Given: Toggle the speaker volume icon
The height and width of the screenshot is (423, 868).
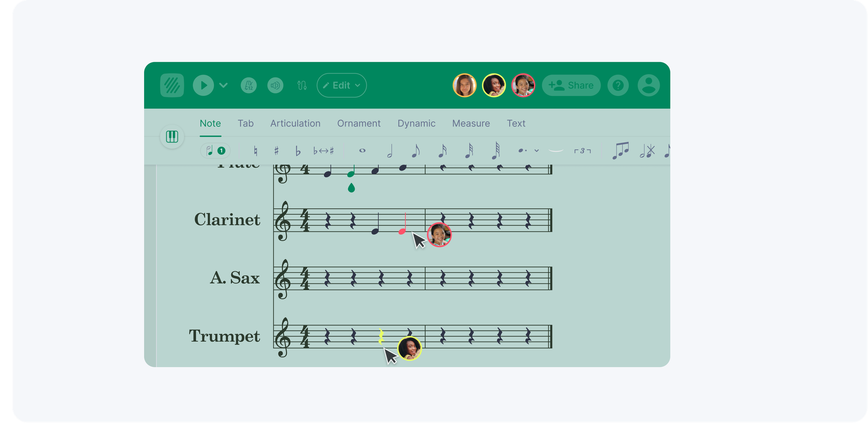Looking at the screenshot, I should [x=275, y=85].
